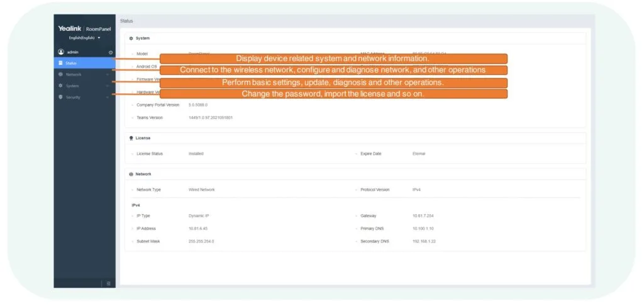Click the Subnet Mask label

148,241
